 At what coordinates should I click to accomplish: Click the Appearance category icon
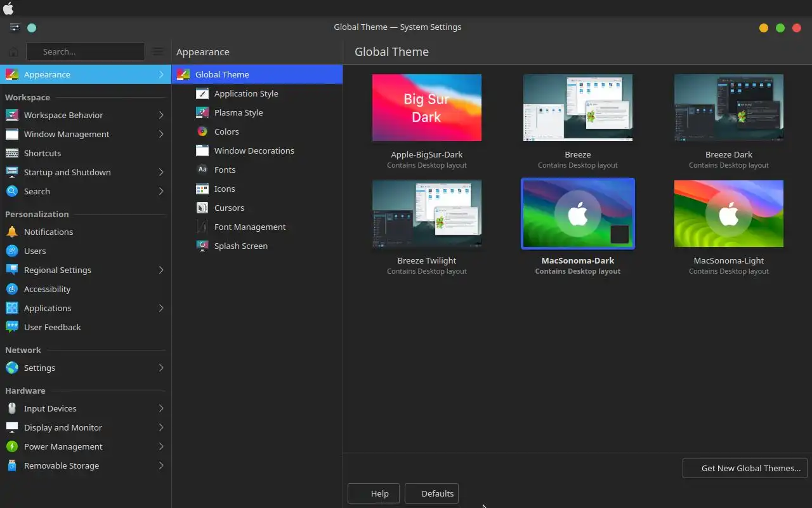pyautogui.click(x=11, y=74)
